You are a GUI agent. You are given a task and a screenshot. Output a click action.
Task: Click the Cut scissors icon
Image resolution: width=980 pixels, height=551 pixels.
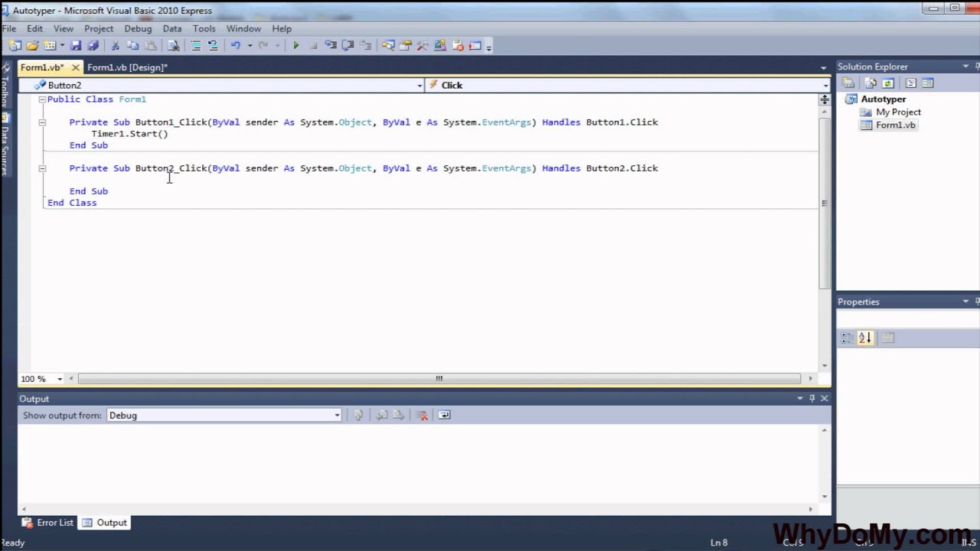click(115, 46)
